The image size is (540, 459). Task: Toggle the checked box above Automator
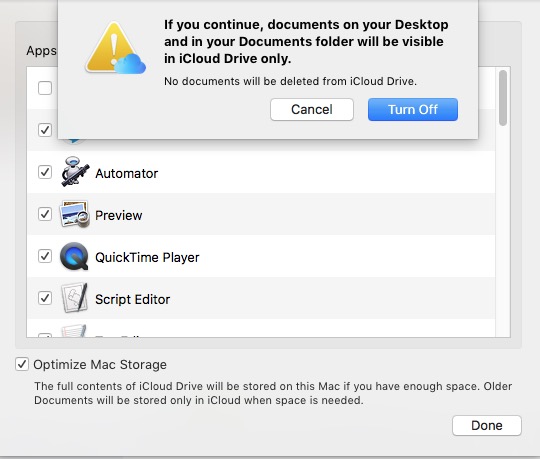tap(45, 130)
